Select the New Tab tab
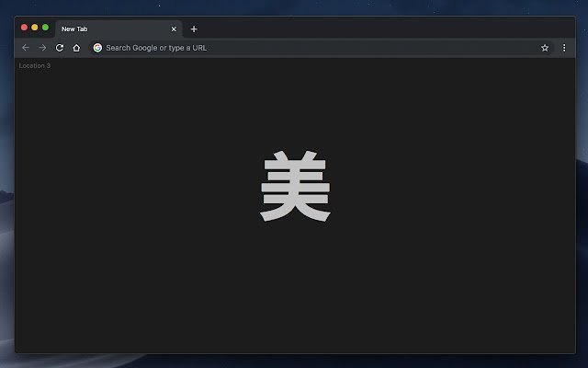The width and height of the screenshot is (588, 368). (x=119, y=29)
